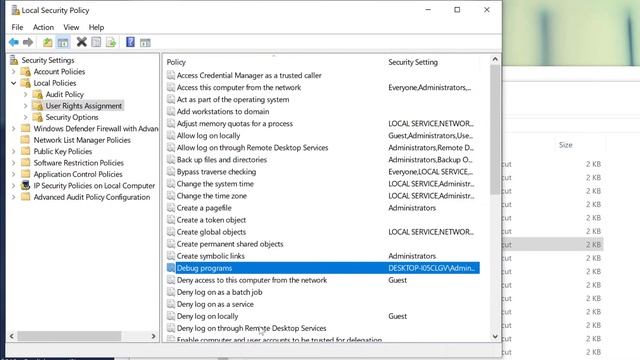640x360 pixels.
Task: Sort by the Policy column header
Action: pyautogui.click(x=176, y=62)
